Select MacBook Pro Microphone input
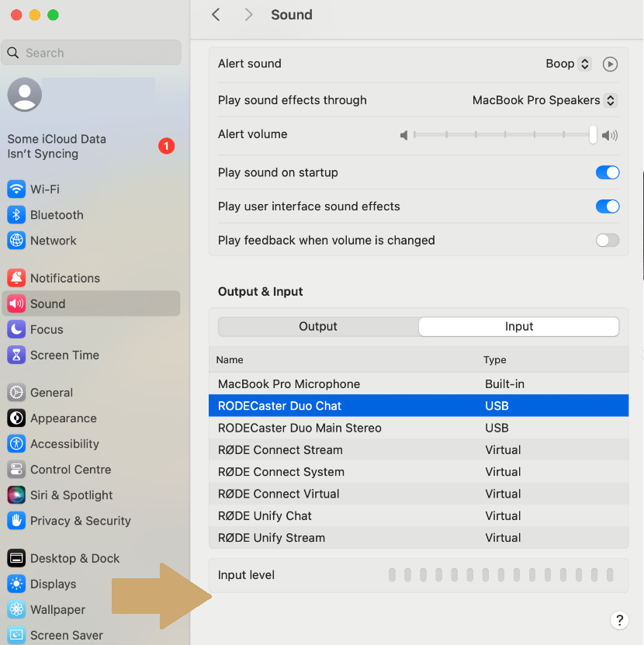Viewport: 644px width, 645px height. pos(418,383)
